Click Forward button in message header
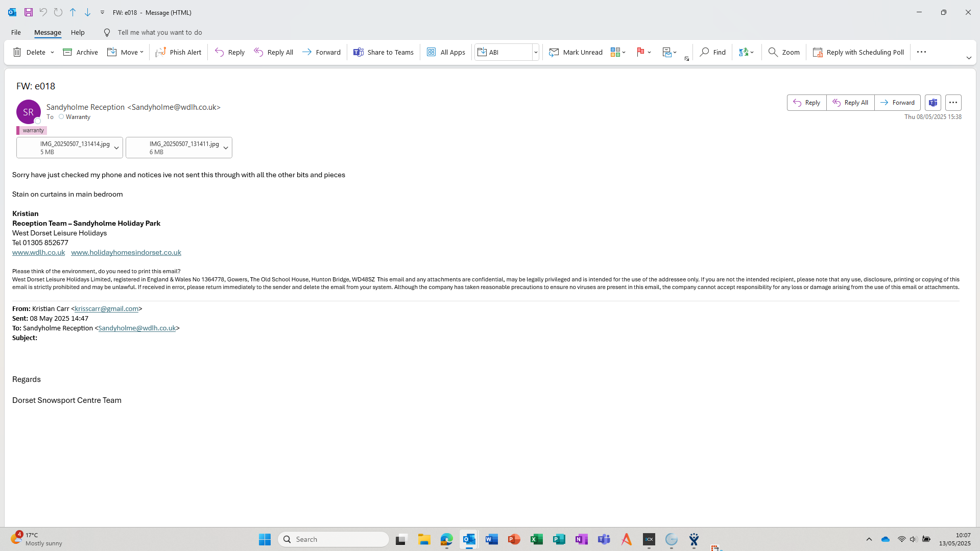The width and height of the screenshot is (980, 551). click(x=898, y=103)
